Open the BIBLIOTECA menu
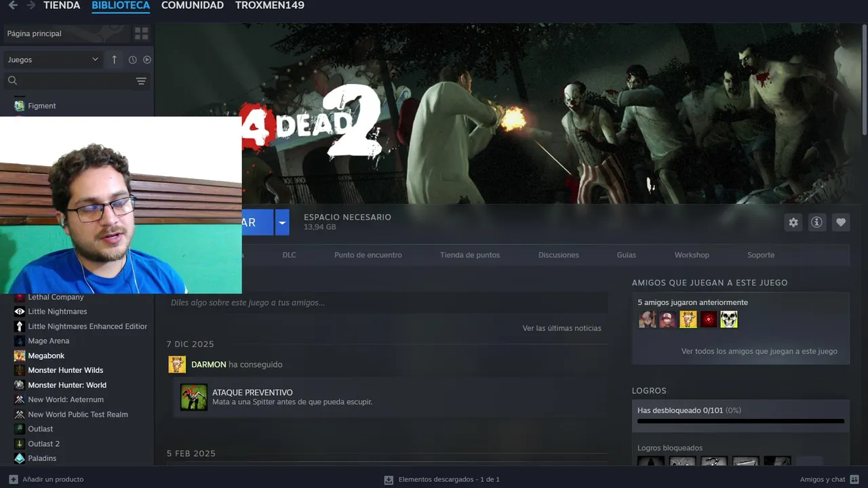Image resolution: width=868 pixels, height=488 pixels. click(121, 5)
